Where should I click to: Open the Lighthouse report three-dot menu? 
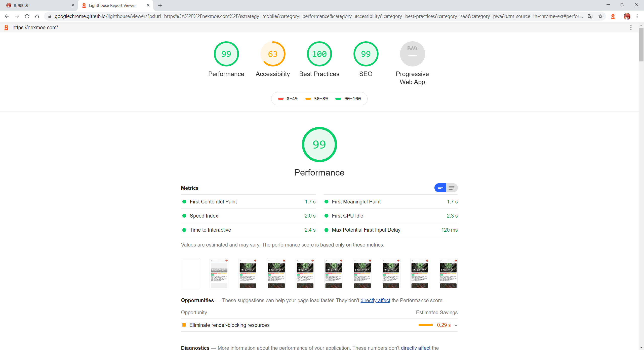tap(631, 27)
